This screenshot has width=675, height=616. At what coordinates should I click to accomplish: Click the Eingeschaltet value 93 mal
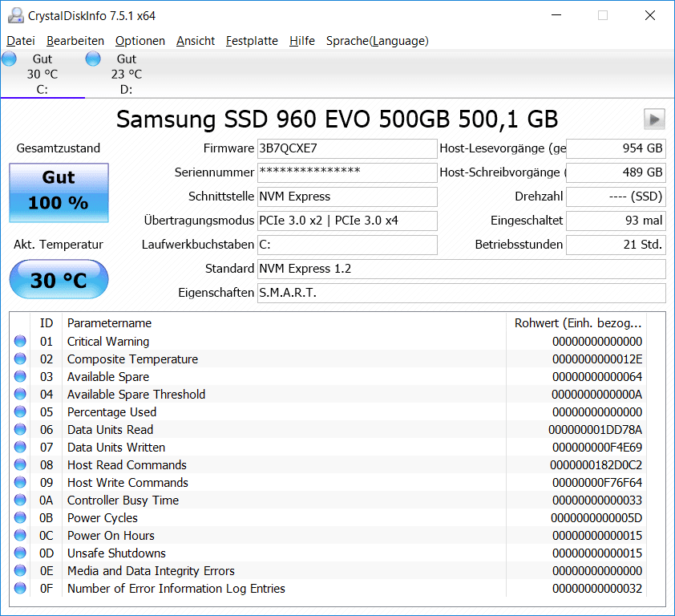pyautogui.click(x=616, y=221)
